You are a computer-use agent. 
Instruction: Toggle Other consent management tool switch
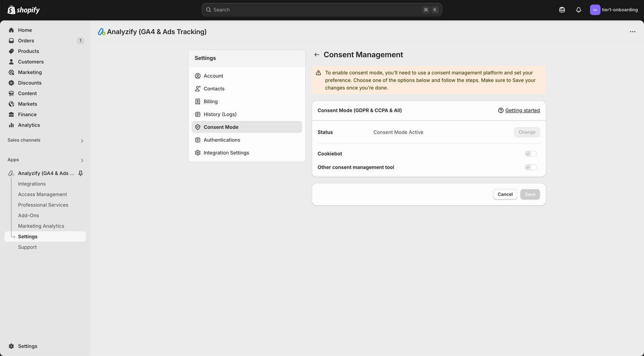coord(531,167)
